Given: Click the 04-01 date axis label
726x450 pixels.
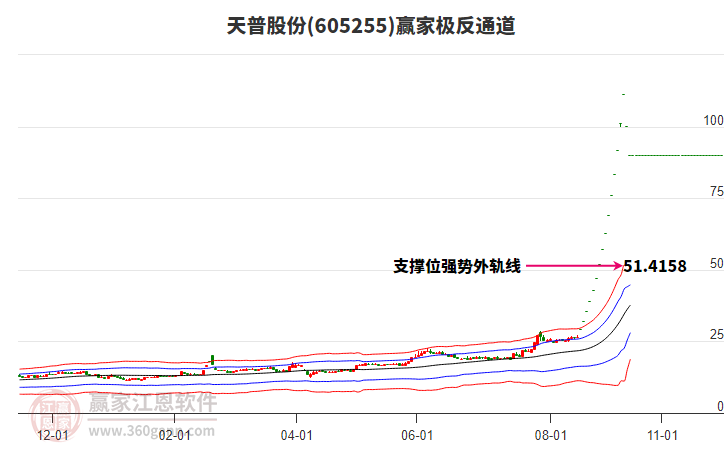Looking at the screenshot, I should (296, 435).
